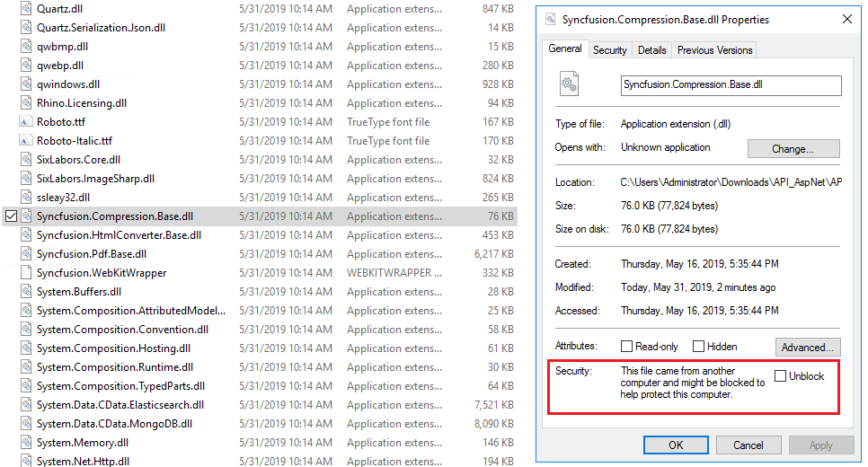The height and width of the screenshot is (467, 868).
Task: Enable the Hidden attribute checkbox
Action: [x=698, y=347]
